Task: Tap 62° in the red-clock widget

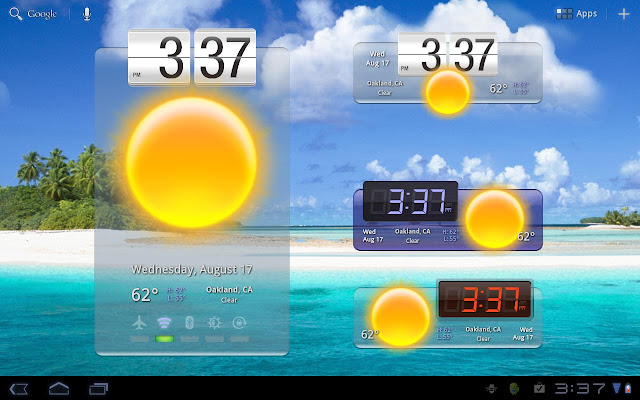Action: (x=370, y=335)
